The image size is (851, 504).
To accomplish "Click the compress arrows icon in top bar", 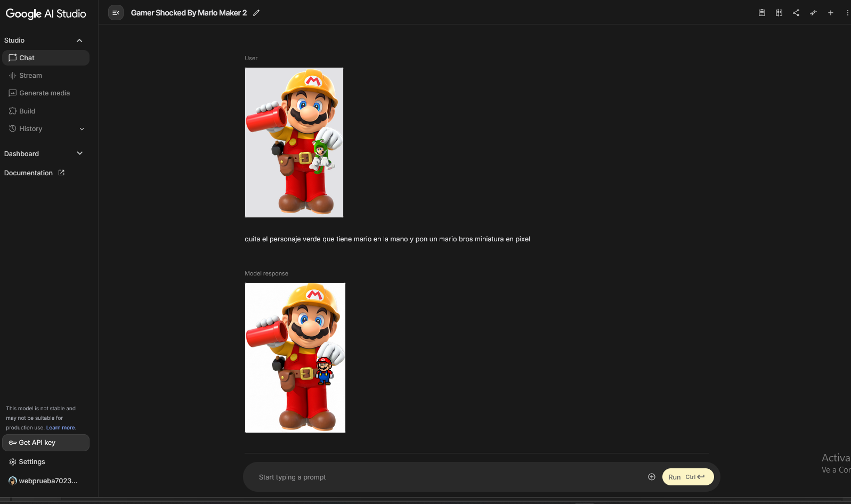I will click(813, 13).
